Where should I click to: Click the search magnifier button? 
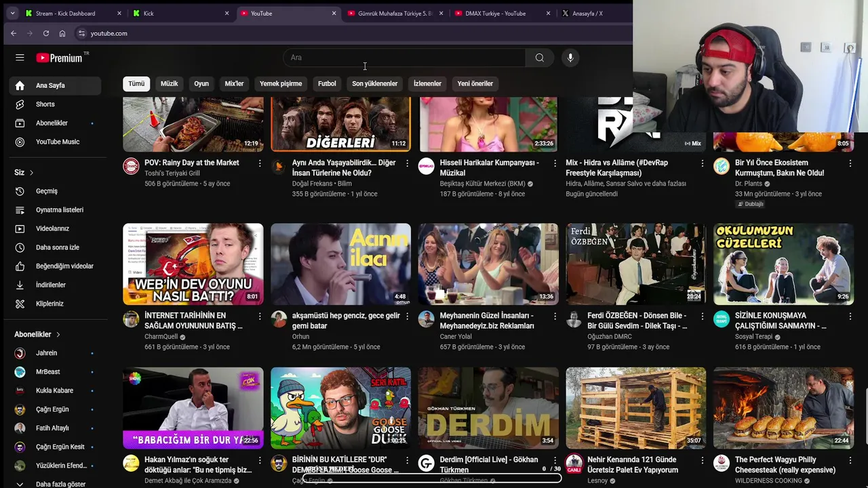coord(539,58)
